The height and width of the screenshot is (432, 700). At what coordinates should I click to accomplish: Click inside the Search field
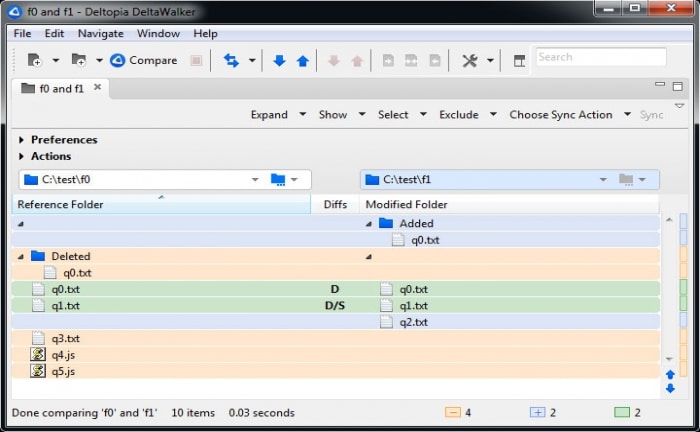coord(600,57)
